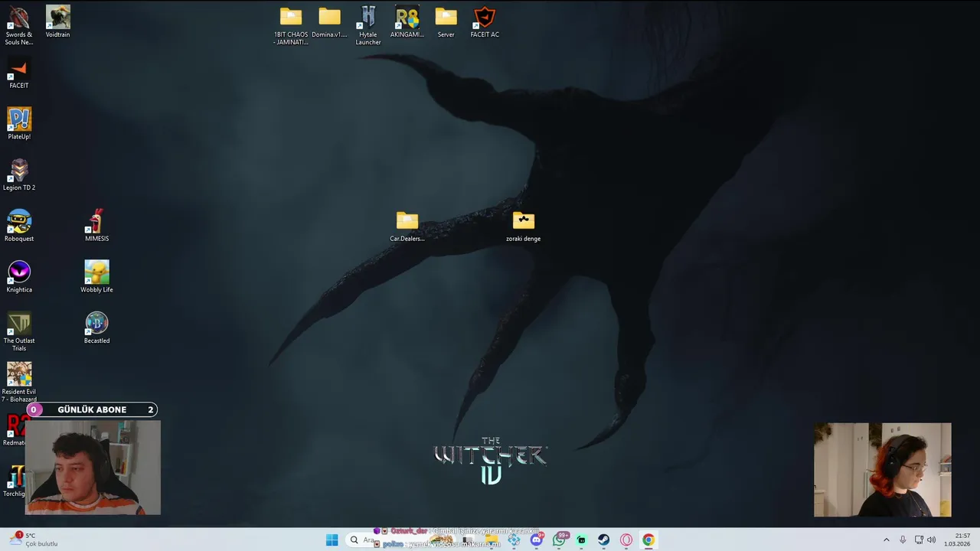Open WhatsApp from the taskbar
The image size is (980, 551).
[559, 540]
